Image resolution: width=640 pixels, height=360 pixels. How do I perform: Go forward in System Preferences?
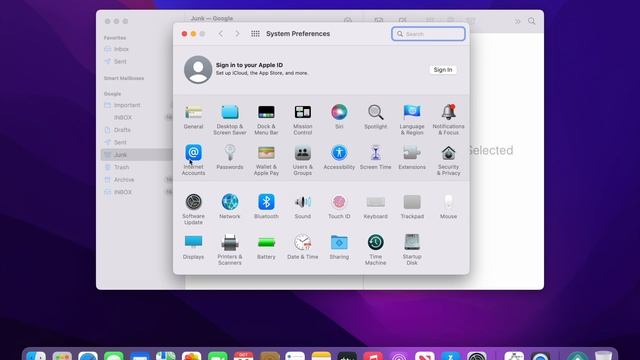237,34
